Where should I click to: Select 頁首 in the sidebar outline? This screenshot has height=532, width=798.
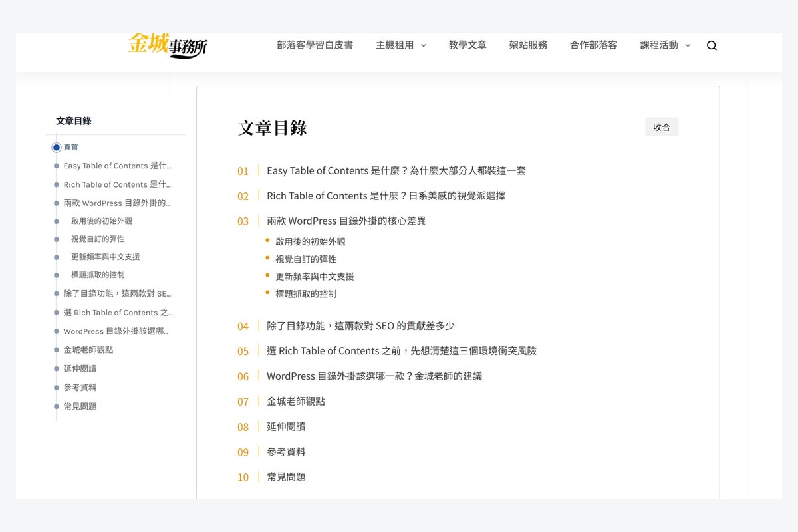click(70, 147)
